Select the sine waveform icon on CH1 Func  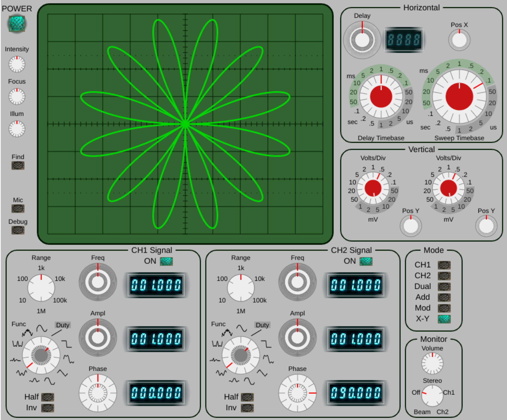(42, 328)
